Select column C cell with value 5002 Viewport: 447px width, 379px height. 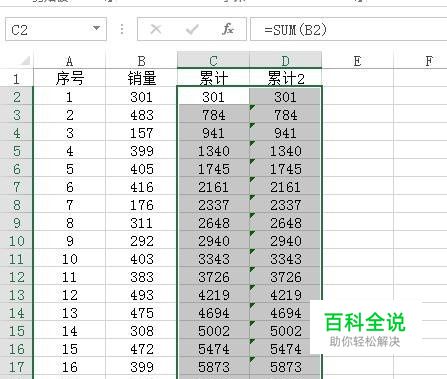click(x=213, y=331)
